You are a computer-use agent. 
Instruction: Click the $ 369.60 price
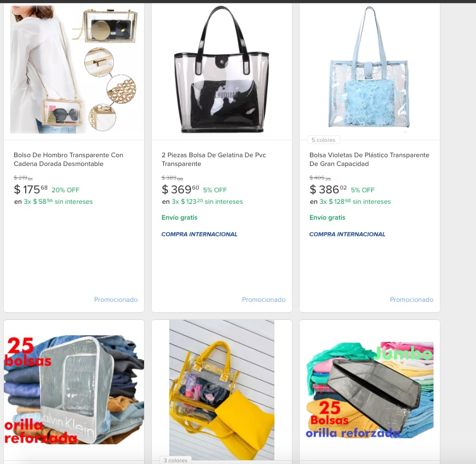pos(180,190)
